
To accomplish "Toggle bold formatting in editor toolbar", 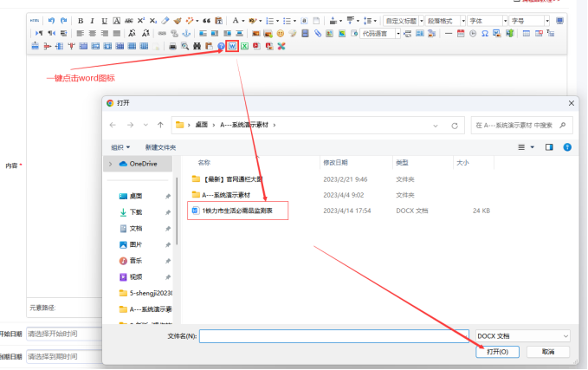I will click(x=81, y=20).
